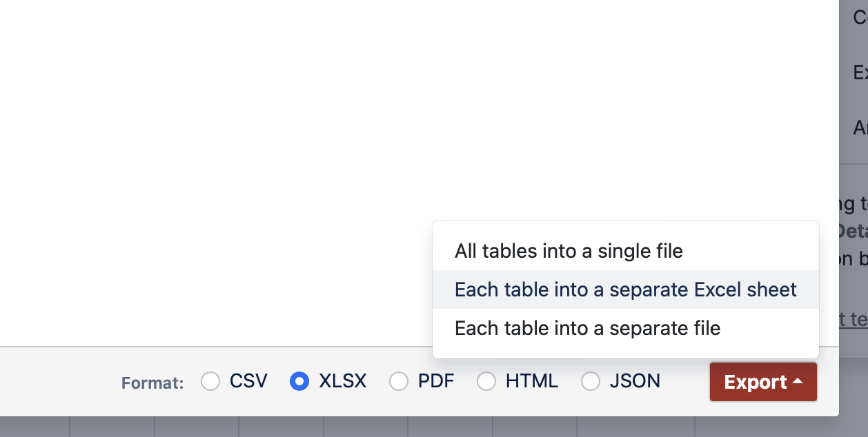Image resolution: width=868 pixels, height=437 pixels.
Task: Click the dimmed 'Ar' item behind the dialog
Action: pyautogui.click(x=860, y=128)
